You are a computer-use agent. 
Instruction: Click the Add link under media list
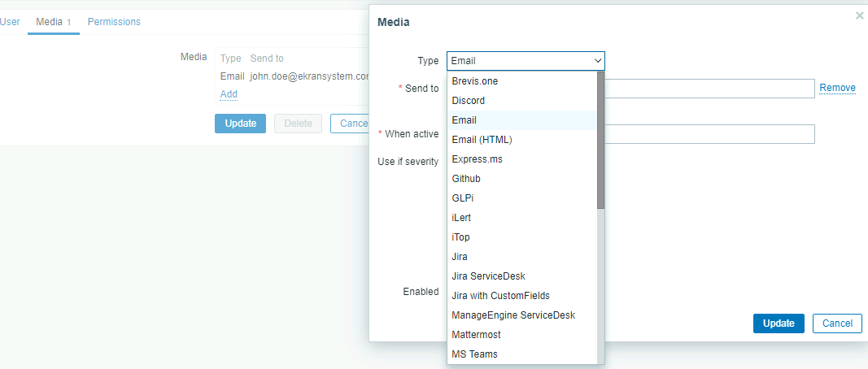point(229,94)
